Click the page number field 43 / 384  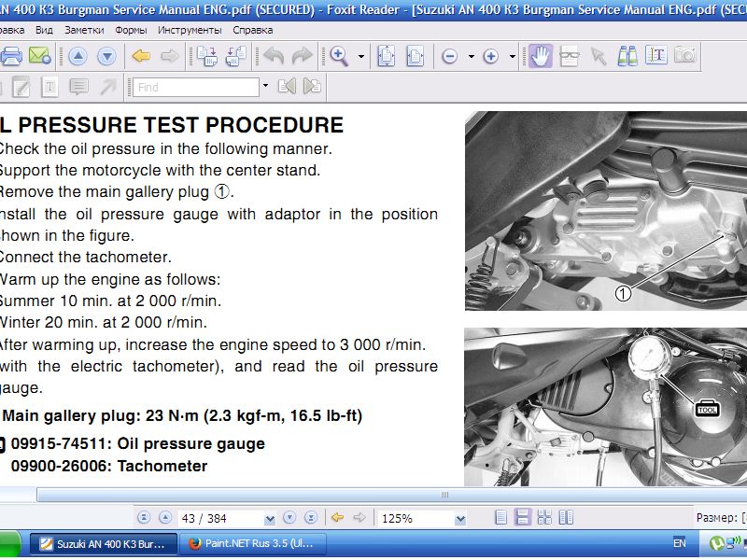point(221,519)
